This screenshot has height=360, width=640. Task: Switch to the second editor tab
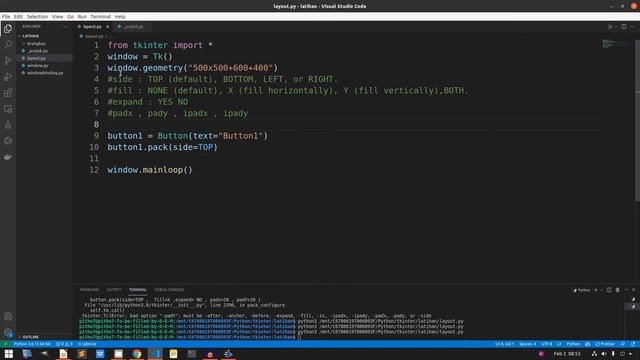click(x=133, y=27)
